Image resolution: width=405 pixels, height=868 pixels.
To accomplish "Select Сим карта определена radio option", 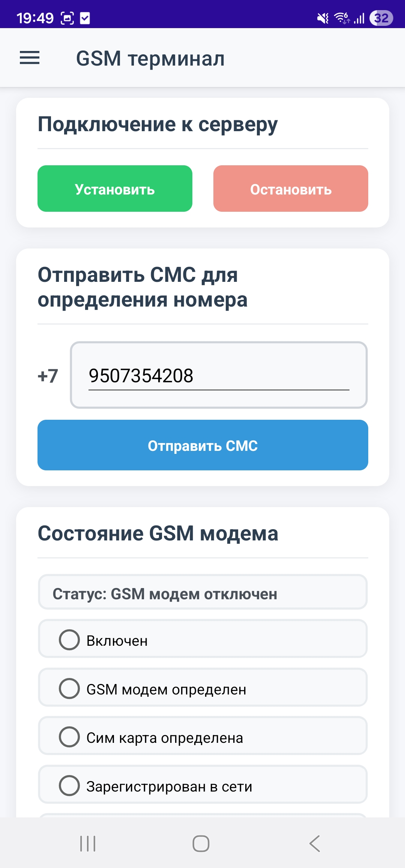I will (202, 736).
